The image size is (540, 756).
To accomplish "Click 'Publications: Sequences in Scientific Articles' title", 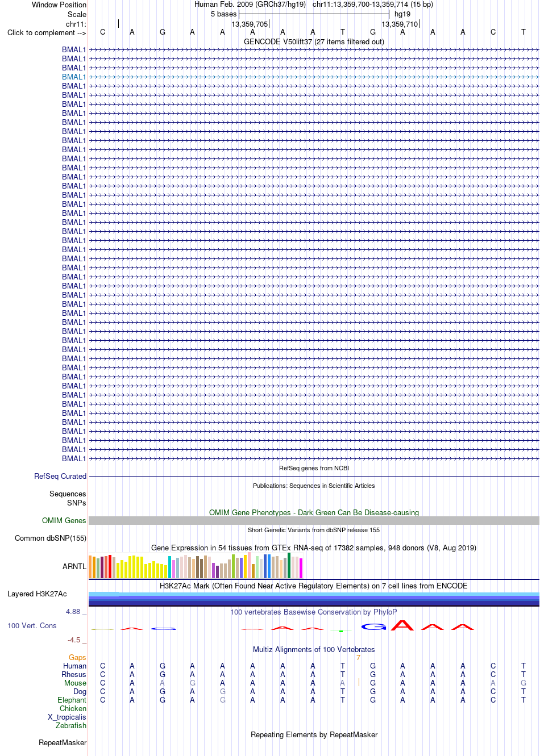I will (x=314, y=486).
